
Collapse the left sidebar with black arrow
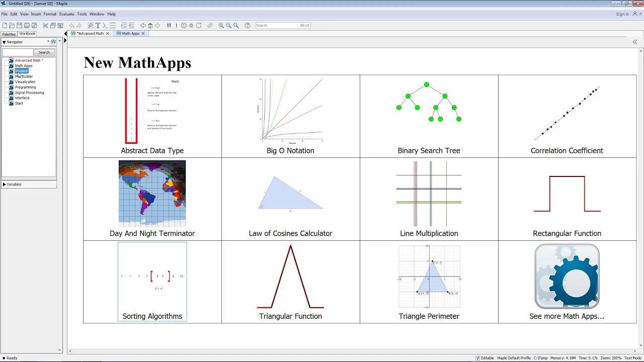click(x=65, y=34)
